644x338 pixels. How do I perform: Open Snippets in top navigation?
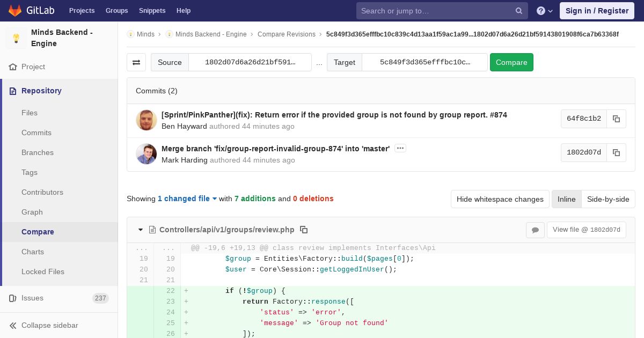[x=152, y=11]
